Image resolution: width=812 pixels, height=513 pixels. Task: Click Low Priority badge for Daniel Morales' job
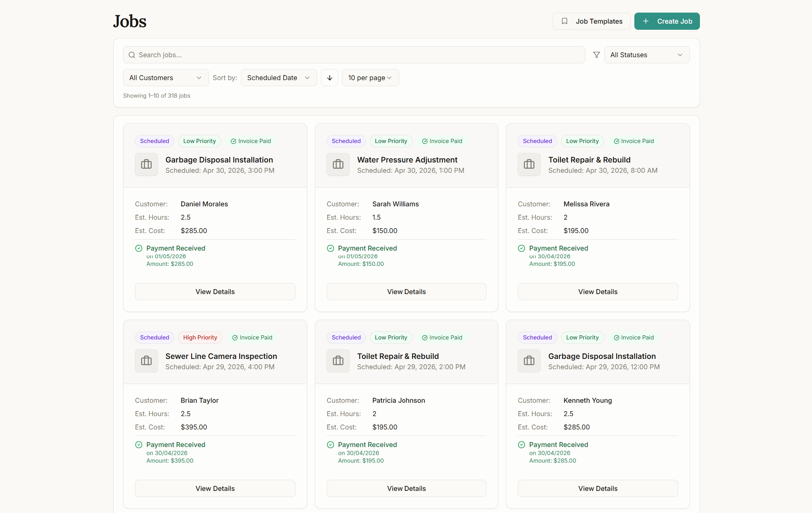coord(199,141)
